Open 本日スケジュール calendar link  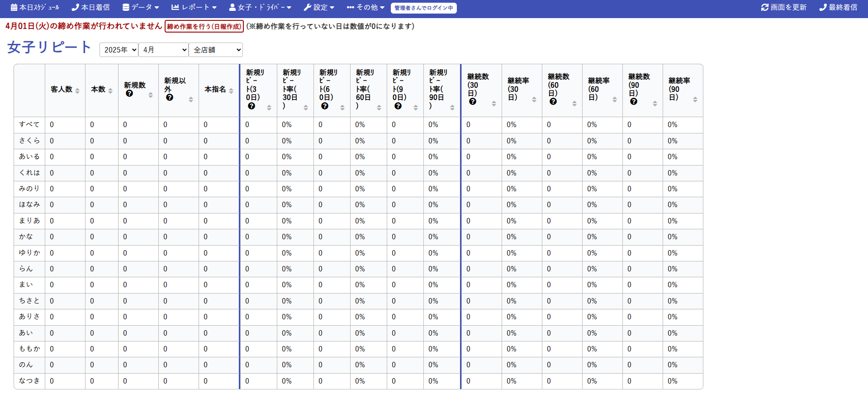[35, 8]
